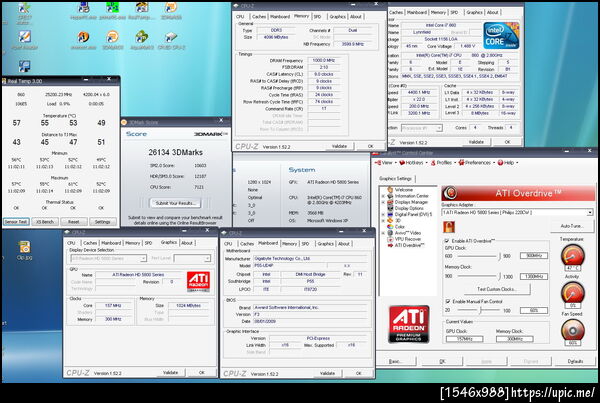Click the ATI Radeon logo in Catalyst Control Center
The width and height of the screenshot is (600, 403).
coord(409,323)
